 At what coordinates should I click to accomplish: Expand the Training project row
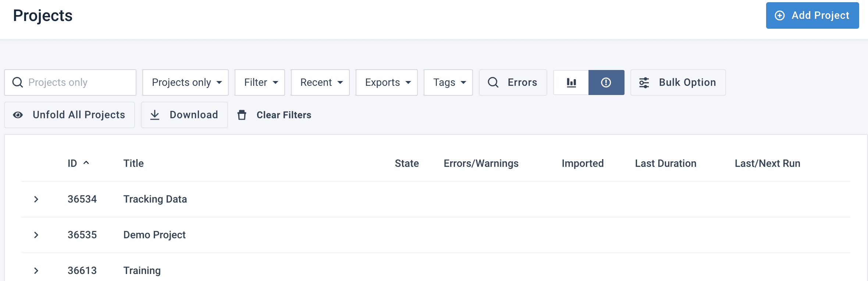point(36,271)
